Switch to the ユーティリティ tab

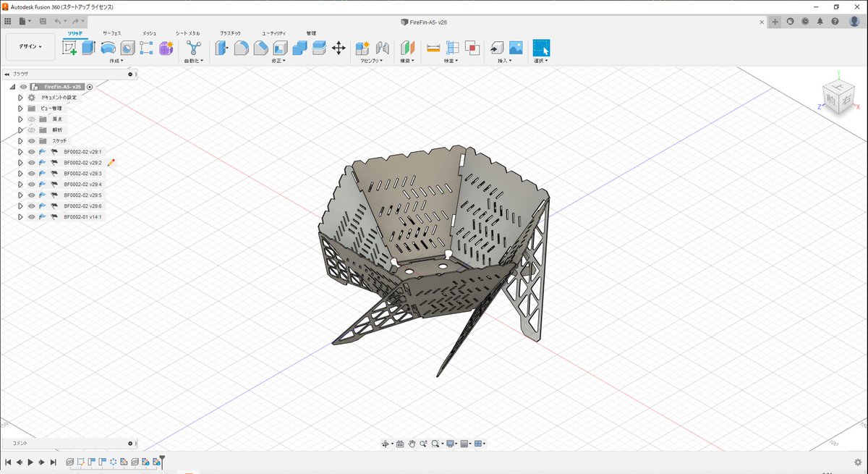coord(274,33)
